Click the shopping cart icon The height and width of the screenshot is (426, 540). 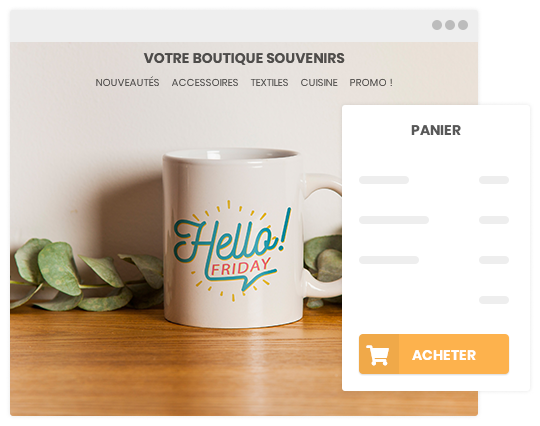(377, 354)
